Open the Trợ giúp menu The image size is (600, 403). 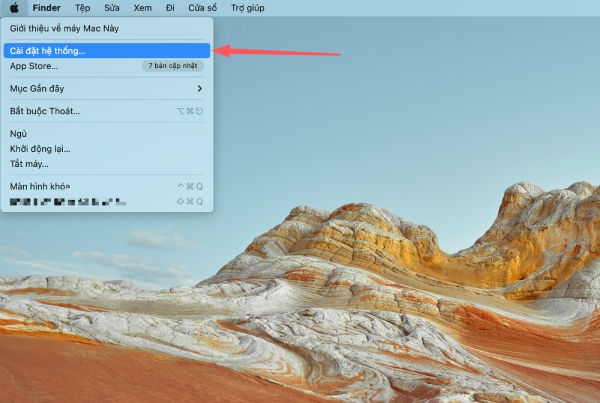pyautogui.click(x=248, y=8)
